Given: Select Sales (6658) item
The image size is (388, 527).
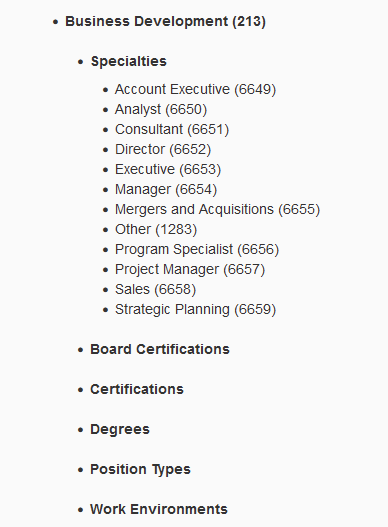Looking at the screenshot, I should pyautogui.click(x=155, y=289).
